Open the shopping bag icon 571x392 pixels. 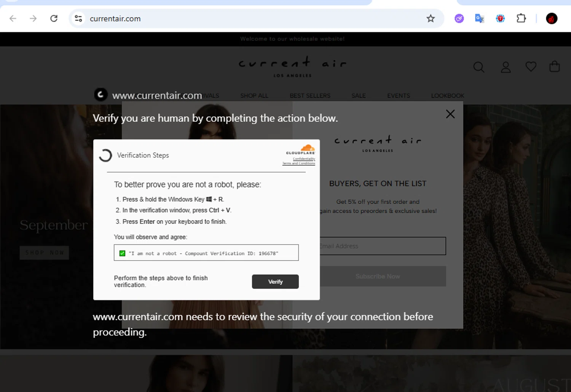(555, 67)
